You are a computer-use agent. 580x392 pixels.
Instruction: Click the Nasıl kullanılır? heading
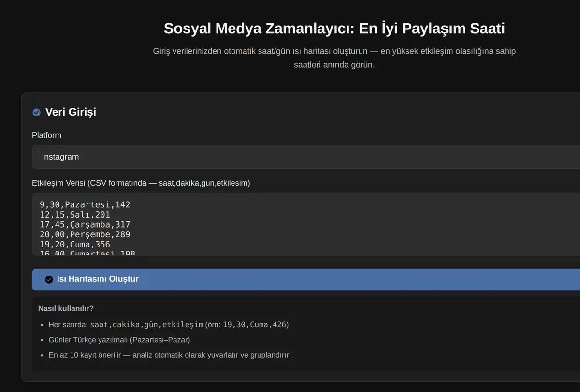[66, 308]
